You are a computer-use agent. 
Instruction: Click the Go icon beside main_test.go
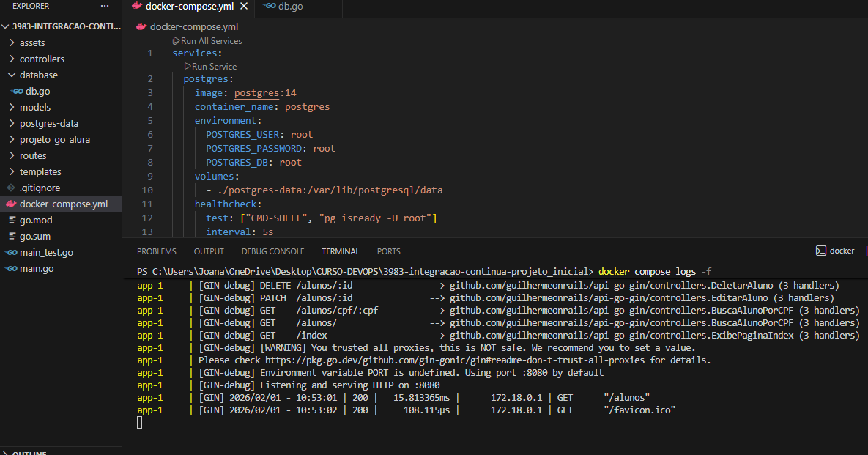pyautogui.click(x=10, y=253)
